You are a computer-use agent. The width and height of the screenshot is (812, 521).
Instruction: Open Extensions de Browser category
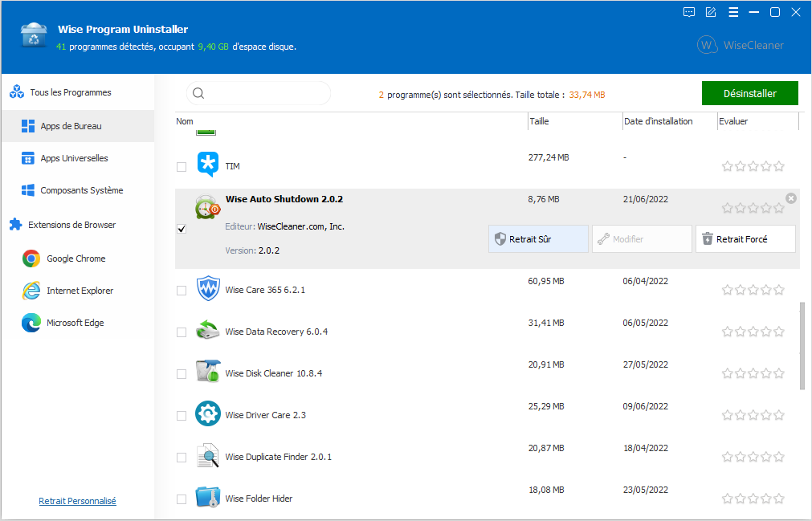pyautogui.click(x=78, y=225)
